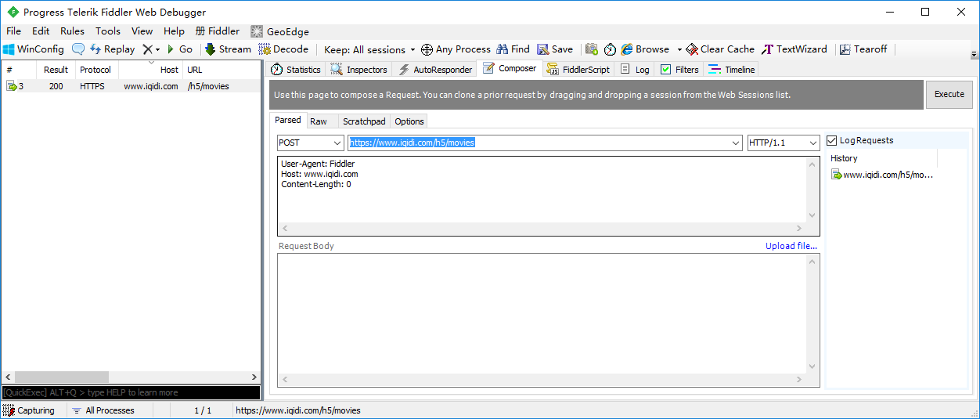The image size is (980, 419).
Task: Click the camera screenshot icon
Action: point(592,49)
